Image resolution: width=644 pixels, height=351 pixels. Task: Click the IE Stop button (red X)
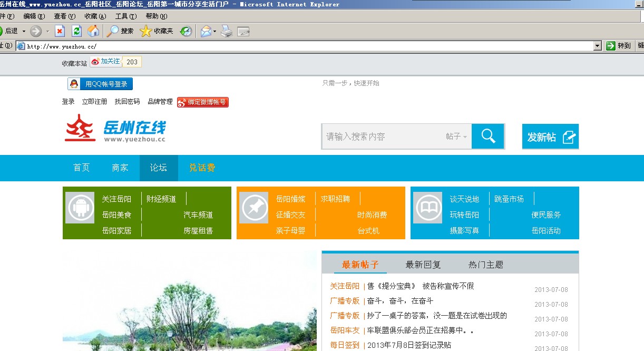click(x=60, y=31)
